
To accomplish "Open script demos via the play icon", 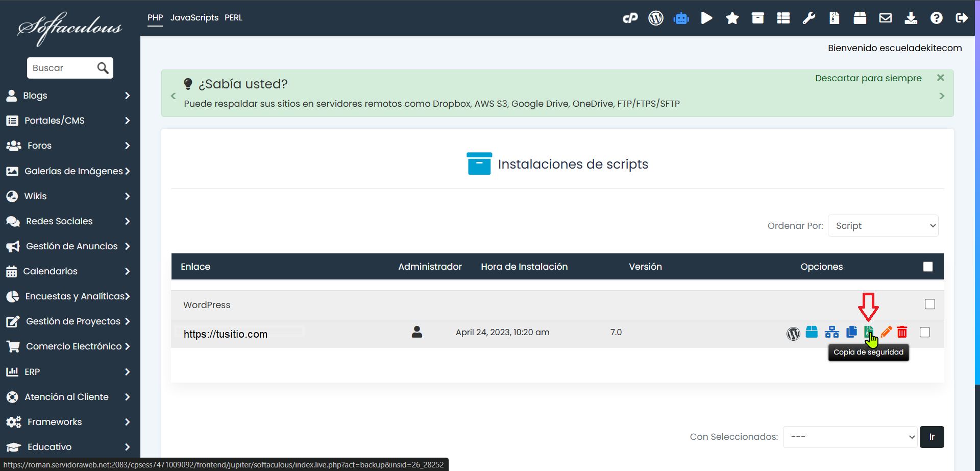I will point(707,18).
